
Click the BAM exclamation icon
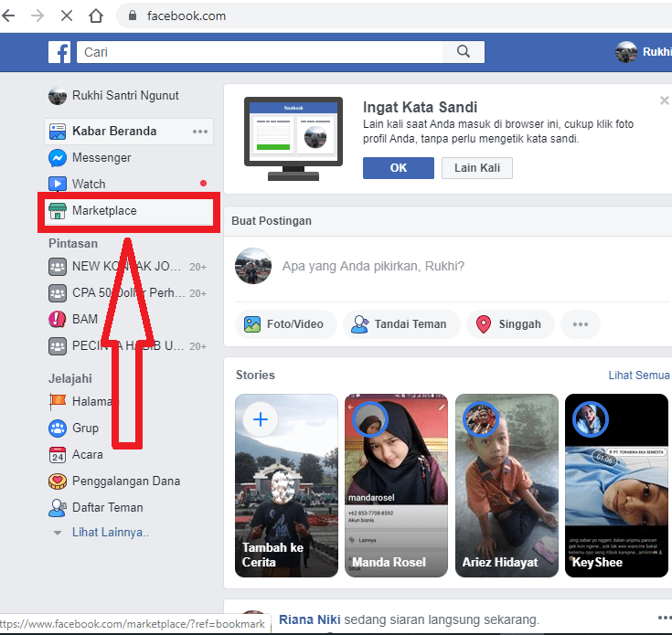58,320
